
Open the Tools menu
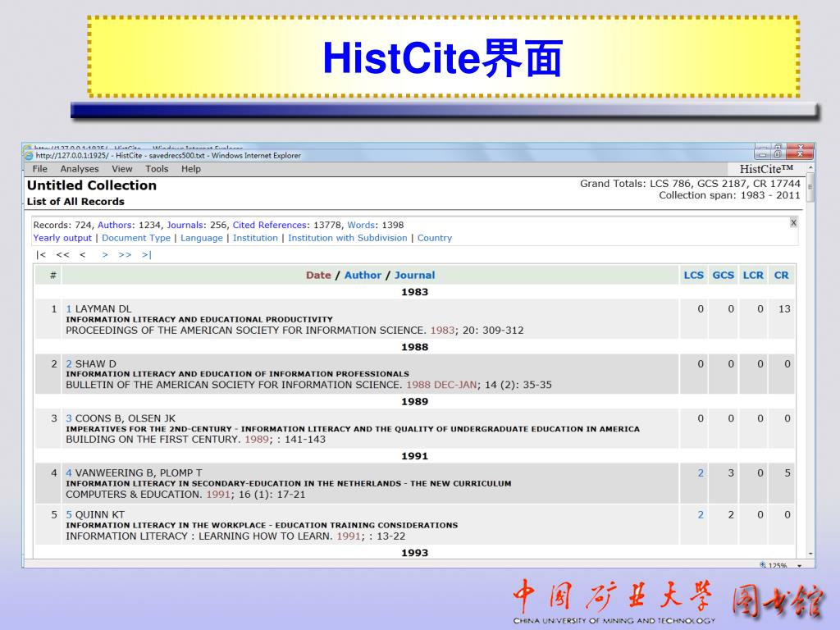pos(157,169)
